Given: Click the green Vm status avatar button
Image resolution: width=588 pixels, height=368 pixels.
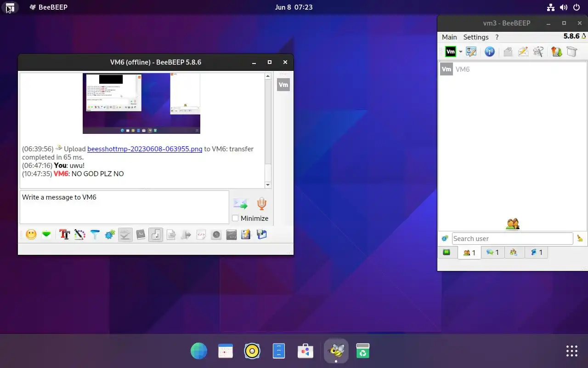Looking at the screenshot, I should (x=451, y=52).
